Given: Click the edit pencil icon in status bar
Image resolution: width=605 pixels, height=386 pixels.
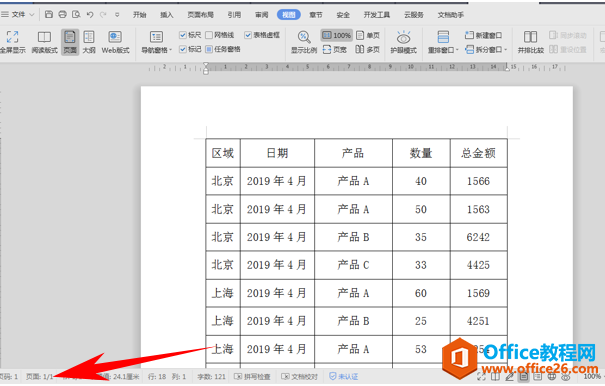Looking at the screenshot, I should (509, 376).
